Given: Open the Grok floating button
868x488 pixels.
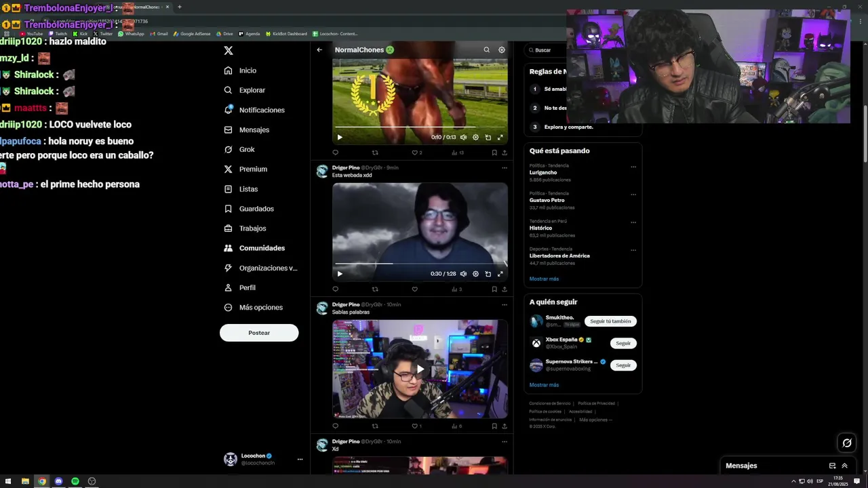Looking at the screenshot, I should 847,443.
